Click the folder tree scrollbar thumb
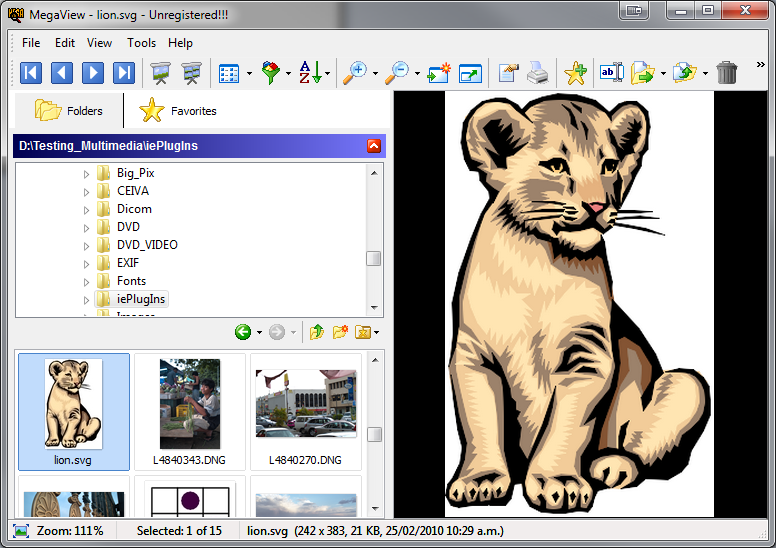Viewport: 776px width, 548px height. tap(374, 258)
